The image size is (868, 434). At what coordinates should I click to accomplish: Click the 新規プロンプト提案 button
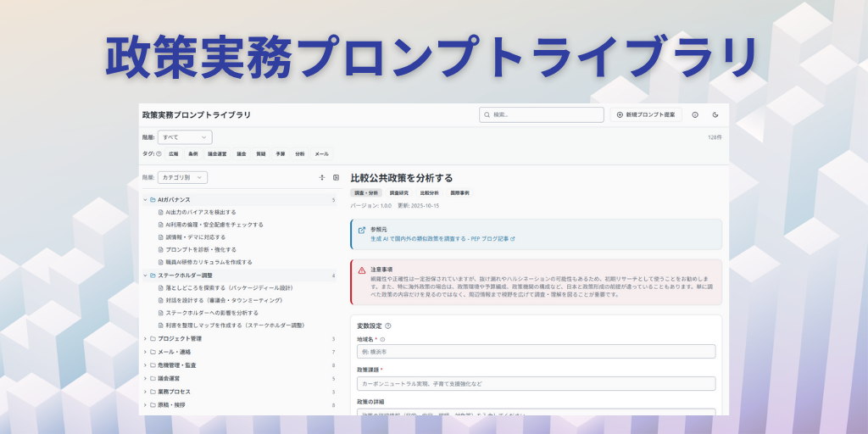pos(646,114)
